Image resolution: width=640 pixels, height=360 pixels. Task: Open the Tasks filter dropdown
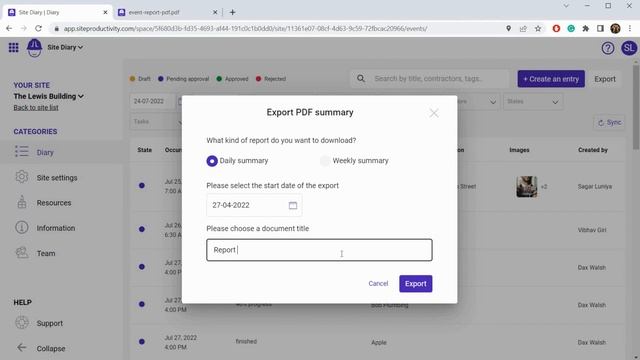point(156,122)
